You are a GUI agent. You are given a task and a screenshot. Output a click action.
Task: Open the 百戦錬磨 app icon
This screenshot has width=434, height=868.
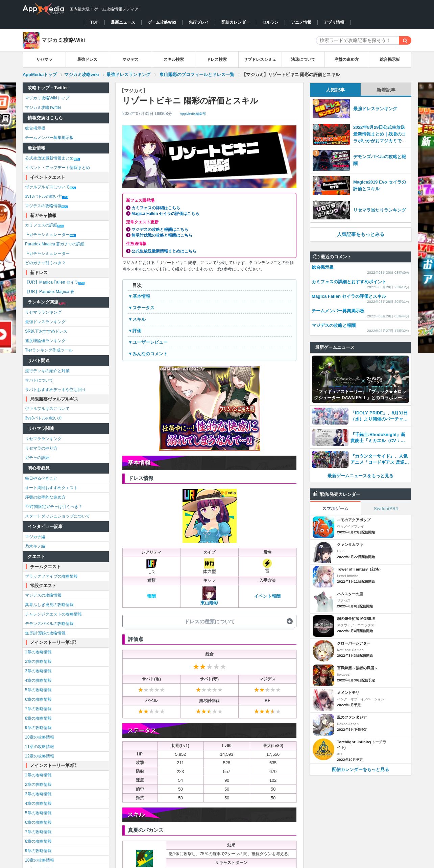click(323, 675)
